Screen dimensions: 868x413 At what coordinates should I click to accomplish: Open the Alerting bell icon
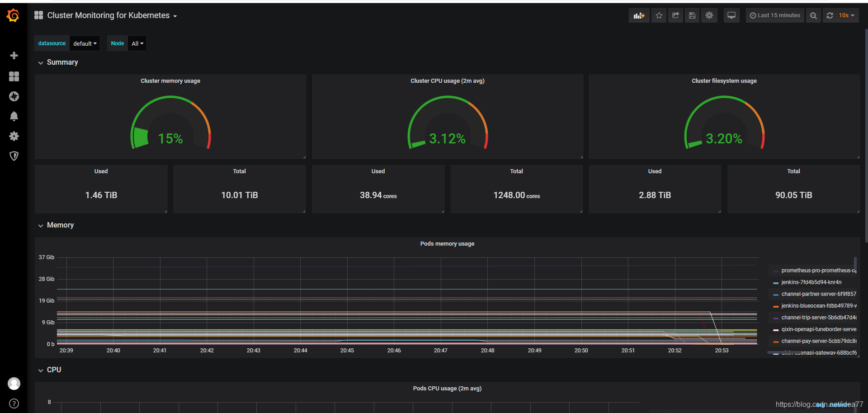[x=14, y=116]
